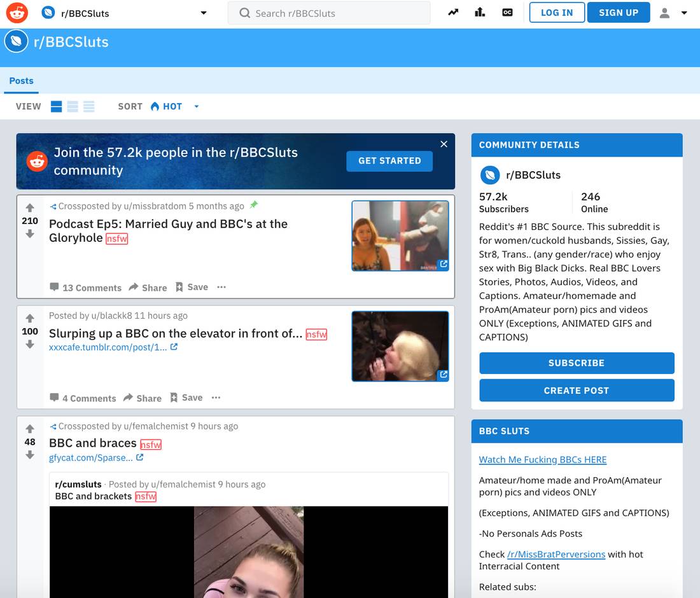The height and width of the screenshot is (598, 700).
Task: Open more options on Slurping up post
Action: click(216, 398)
